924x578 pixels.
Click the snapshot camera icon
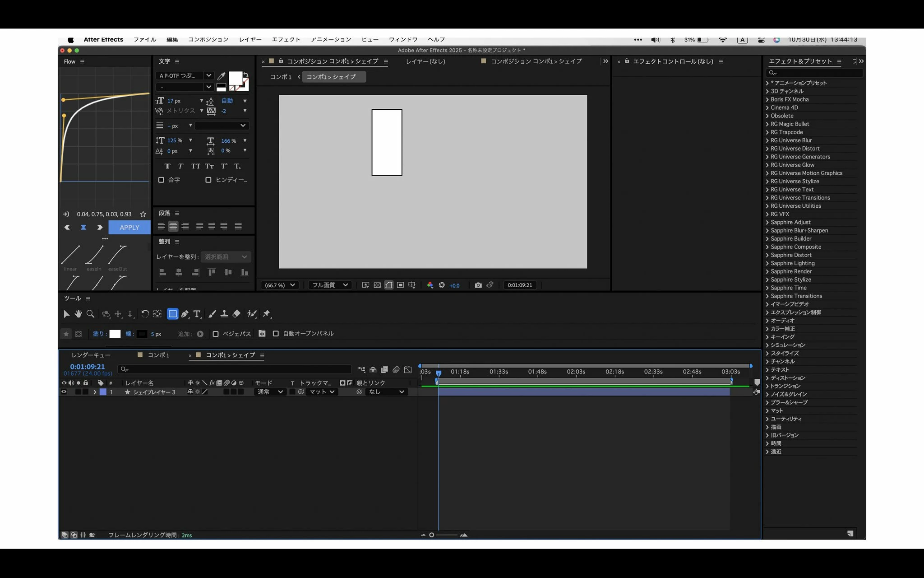478,285
